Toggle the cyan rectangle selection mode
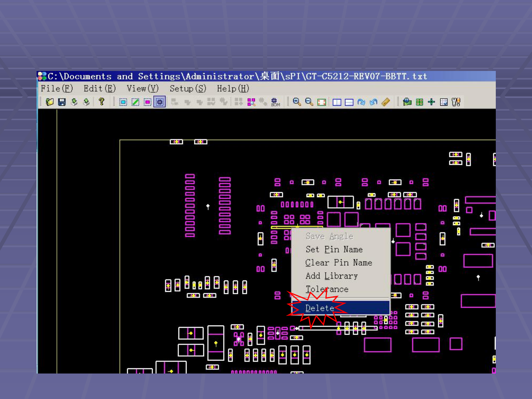 (123, 102)
